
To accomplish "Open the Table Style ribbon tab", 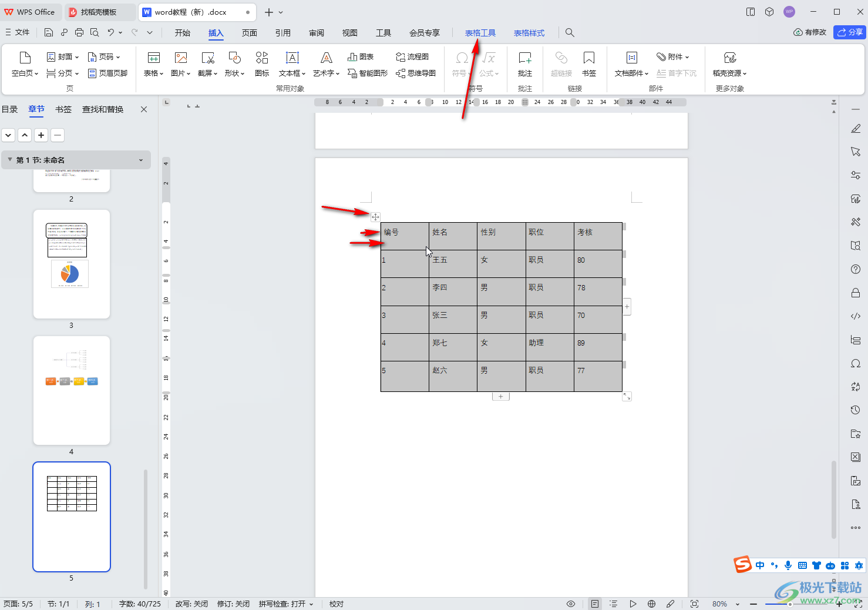I will point(529,33).
